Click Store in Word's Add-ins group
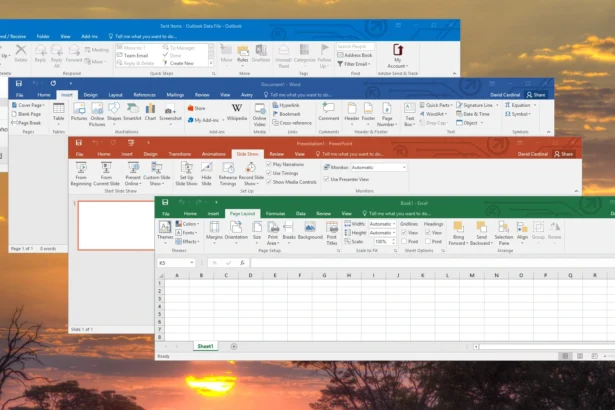The height and width of the screenshot is (410, 615). point(196,108)
